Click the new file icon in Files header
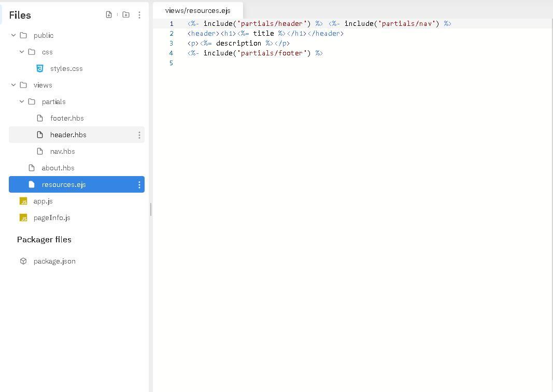 [x=109, y=14]
